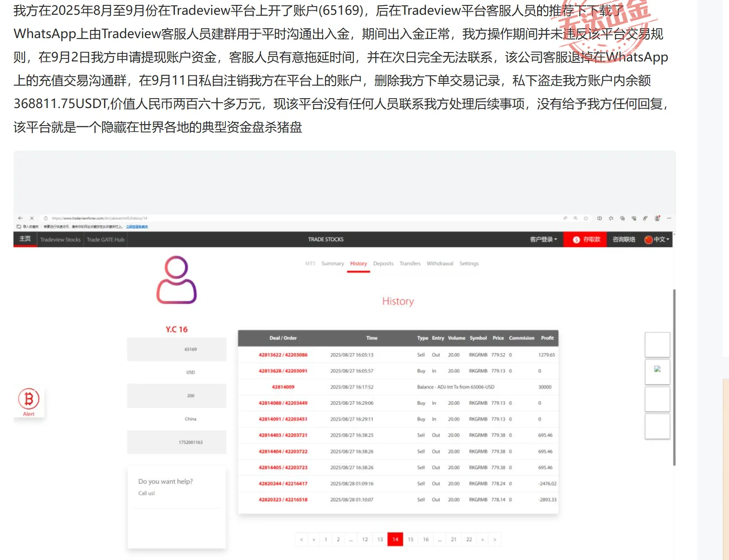Open deal 42820323 / 42216518
This screenshot has height=560, width=729.
coord(283,500)
